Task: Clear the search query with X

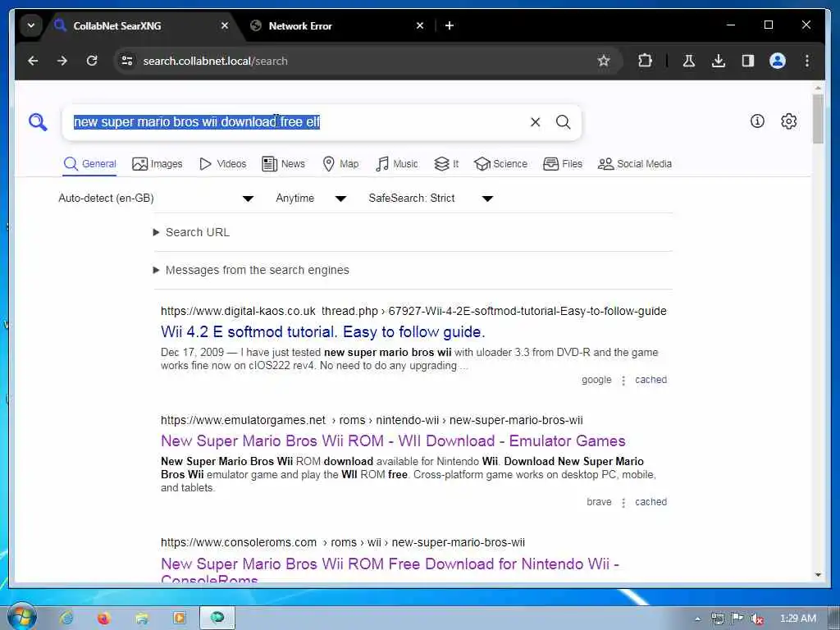Action: click(x=535, y=122)
